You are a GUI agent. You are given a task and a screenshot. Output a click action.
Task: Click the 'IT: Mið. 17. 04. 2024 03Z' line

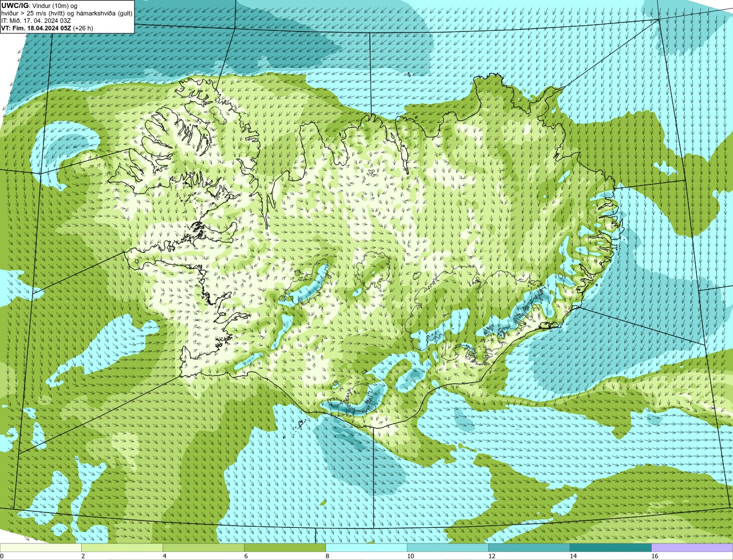(36, 20)
